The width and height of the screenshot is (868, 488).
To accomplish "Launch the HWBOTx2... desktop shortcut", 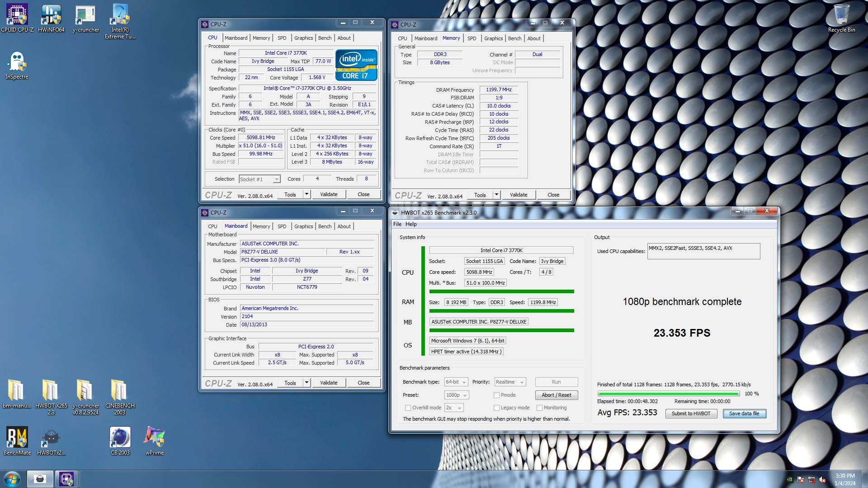I will [51, 441].
